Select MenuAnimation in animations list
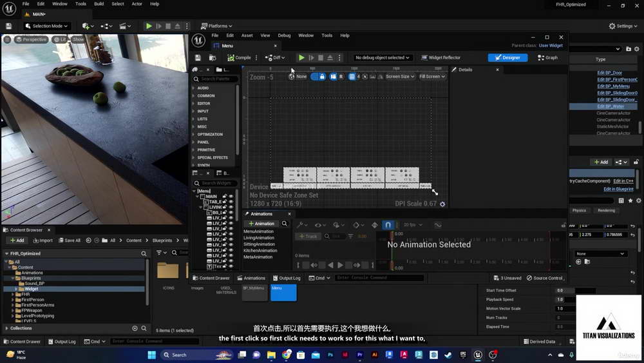This screenshot has width=644, height=363. (x=258, y=231)
